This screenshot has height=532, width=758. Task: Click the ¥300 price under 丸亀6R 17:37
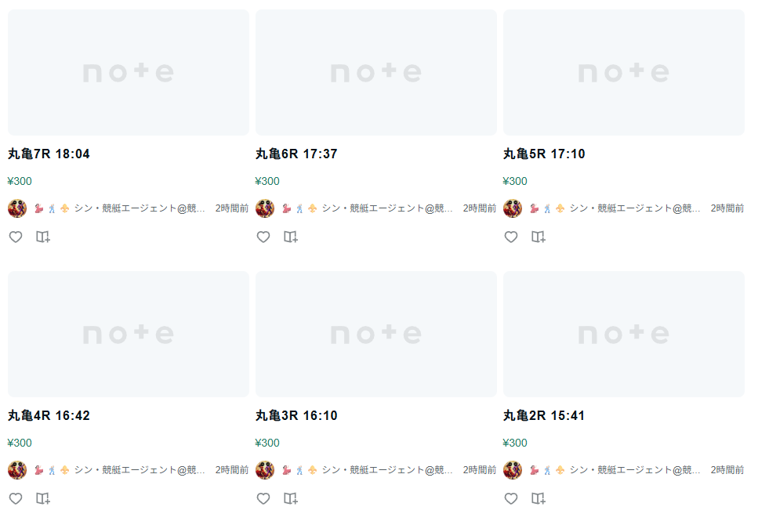[267, 181]
